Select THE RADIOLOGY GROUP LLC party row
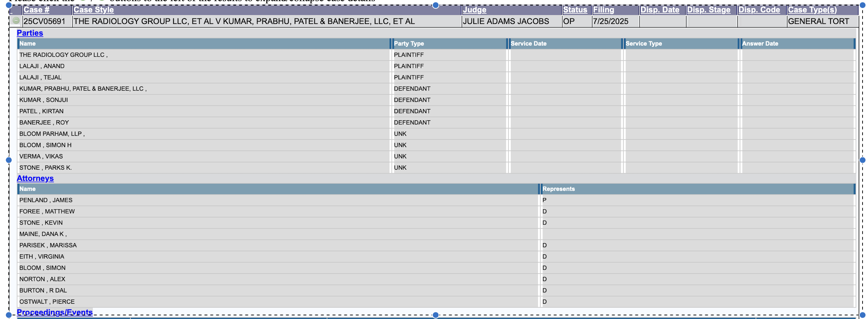Viewport: 868px width, 319px height. 436,55
